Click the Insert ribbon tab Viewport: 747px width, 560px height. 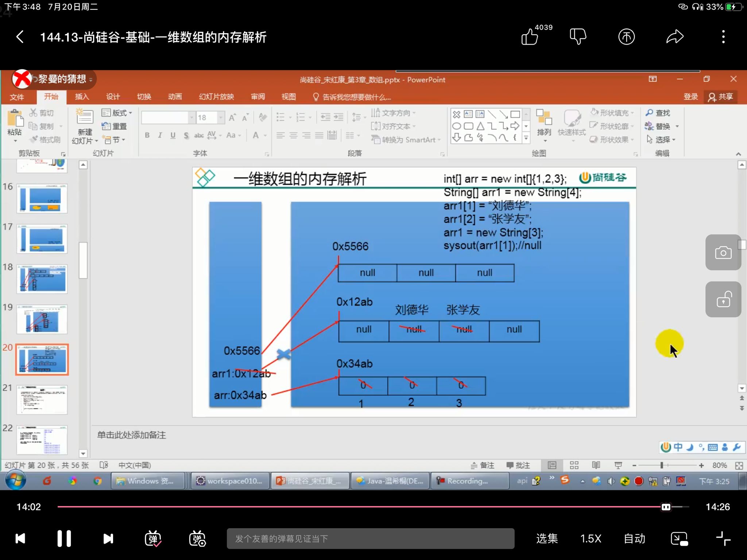82,97
